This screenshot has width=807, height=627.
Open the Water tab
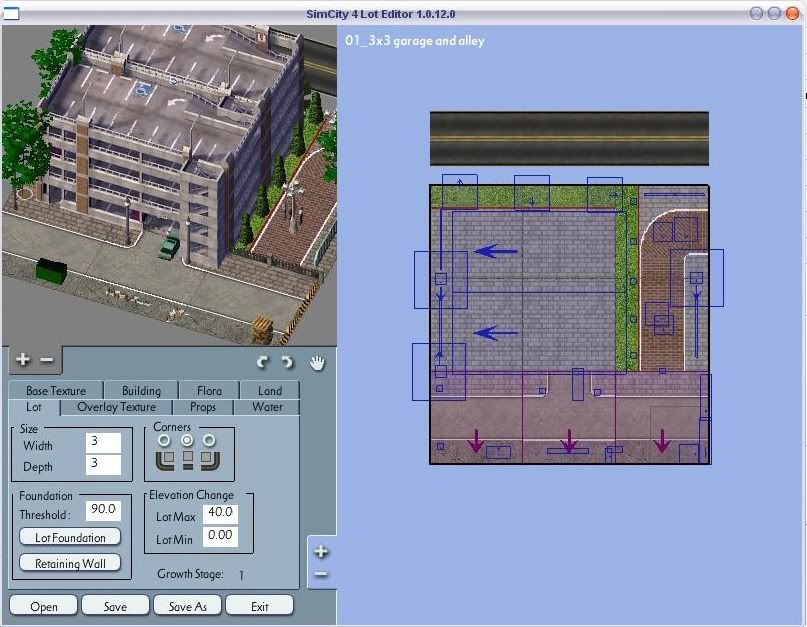[267, 407]
